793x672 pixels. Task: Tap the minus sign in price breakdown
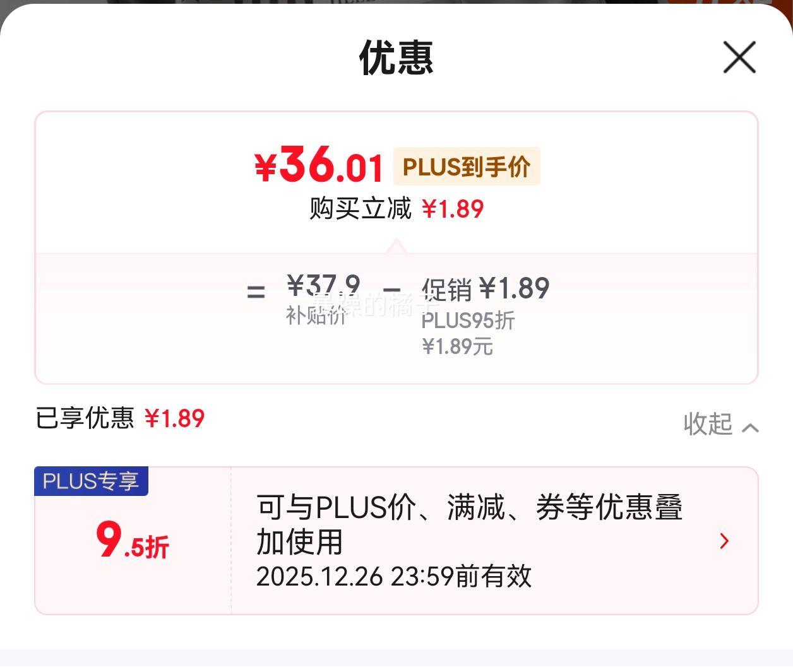pyautogui.click(x=391, y=290)
